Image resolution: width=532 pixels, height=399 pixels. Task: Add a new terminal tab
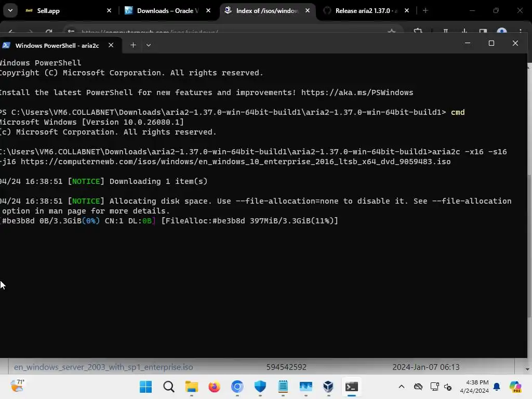tap(134, 45)
